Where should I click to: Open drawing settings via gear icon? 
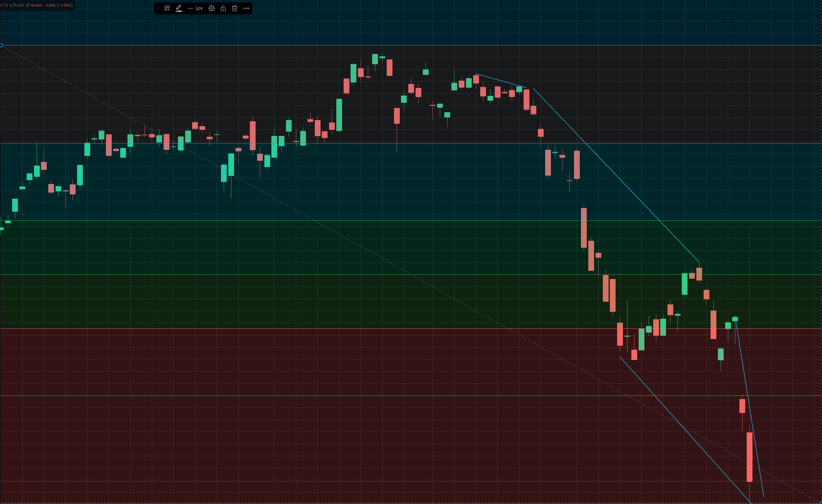212,8
